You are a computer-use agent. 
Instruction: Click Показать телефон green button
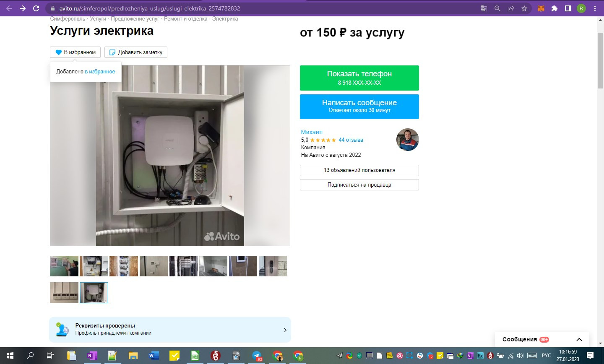click(359, 78)
